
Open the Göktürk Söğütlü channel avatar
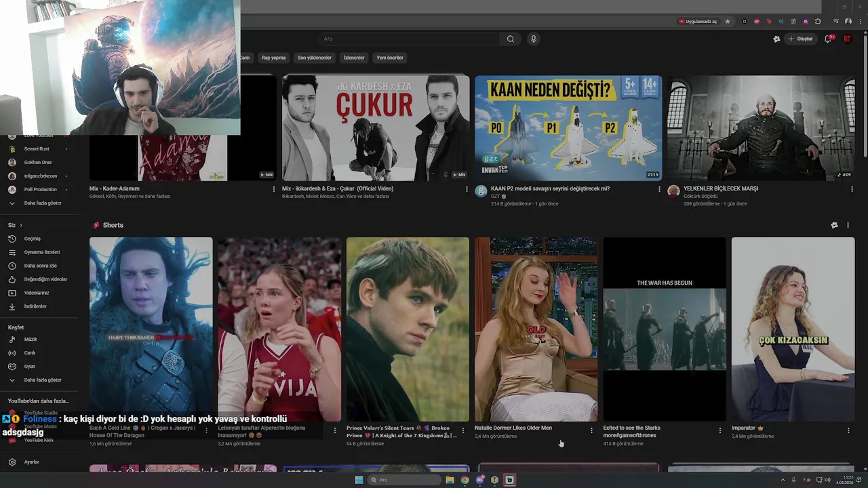click(673, 190)
